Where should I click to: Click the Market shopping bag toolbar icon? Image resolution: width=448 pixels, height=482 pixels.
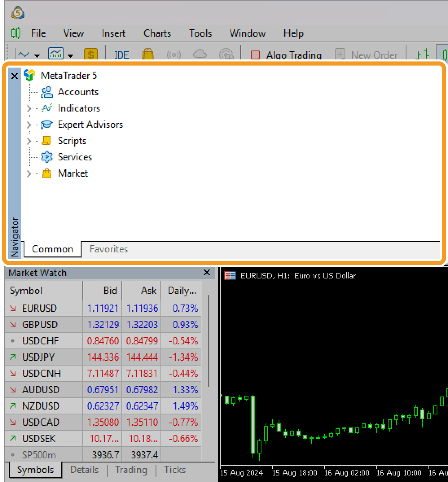[148, 55]
